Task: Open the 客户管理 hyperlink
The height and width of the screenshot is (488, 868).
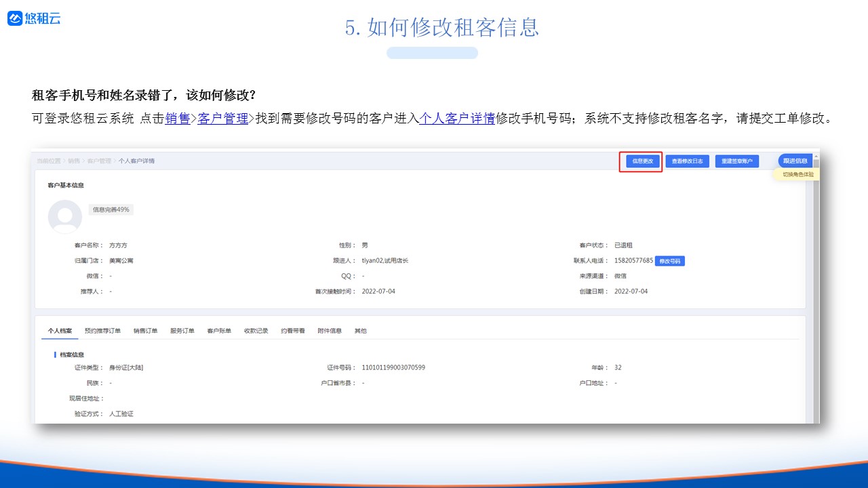Action: click(223, 119)
